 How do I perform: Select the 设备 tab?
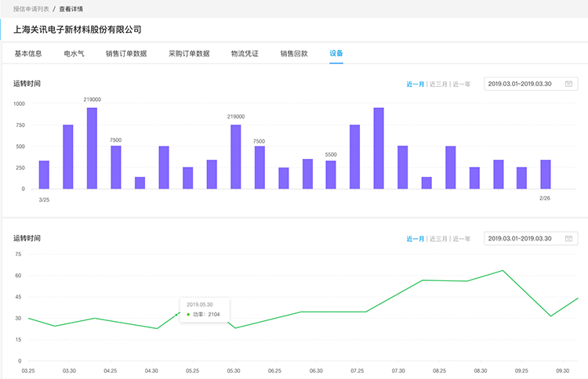pyautogui.click(x=336, y=54)
